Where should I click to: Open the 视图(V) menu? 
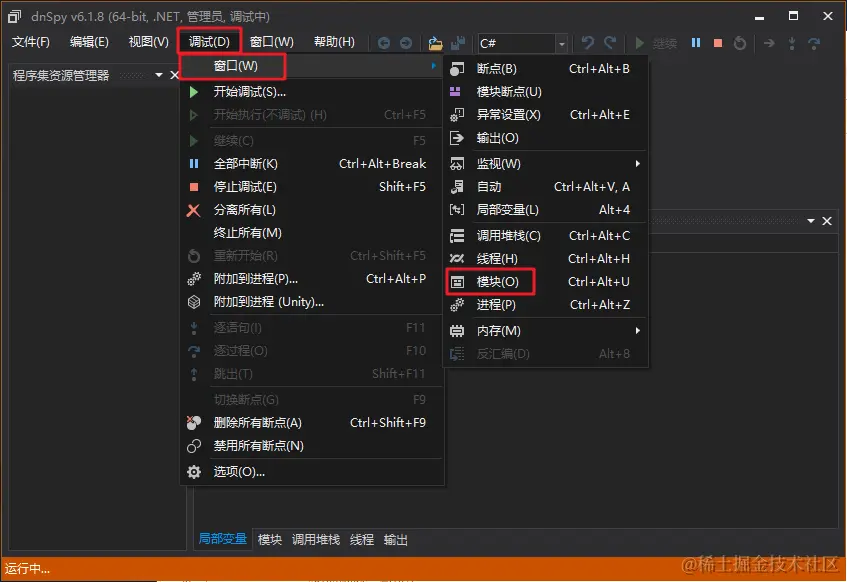149,42
